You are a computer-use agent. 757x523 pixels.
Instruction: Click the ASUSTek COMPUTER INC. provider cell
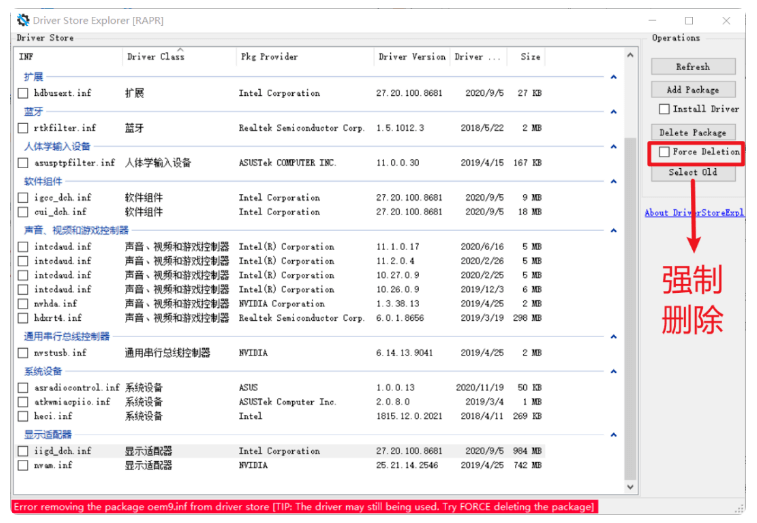tap(287, 163)
